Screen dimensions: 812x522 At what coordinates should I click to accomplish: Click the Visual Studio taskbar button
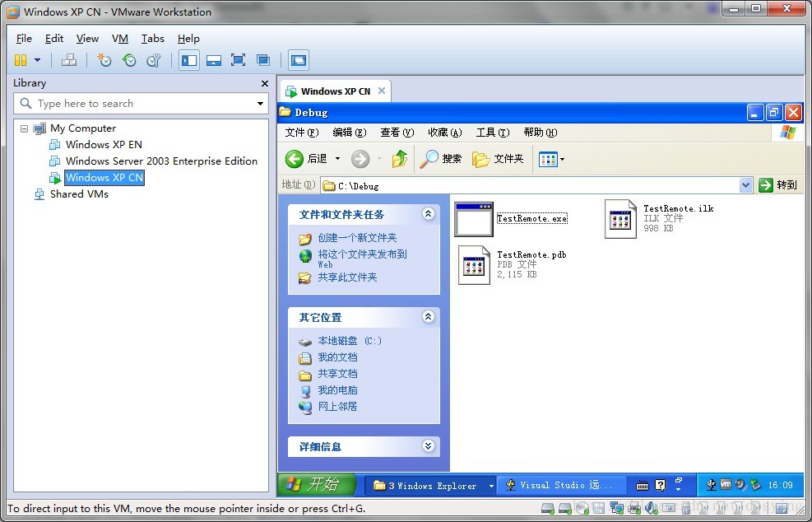561,485
